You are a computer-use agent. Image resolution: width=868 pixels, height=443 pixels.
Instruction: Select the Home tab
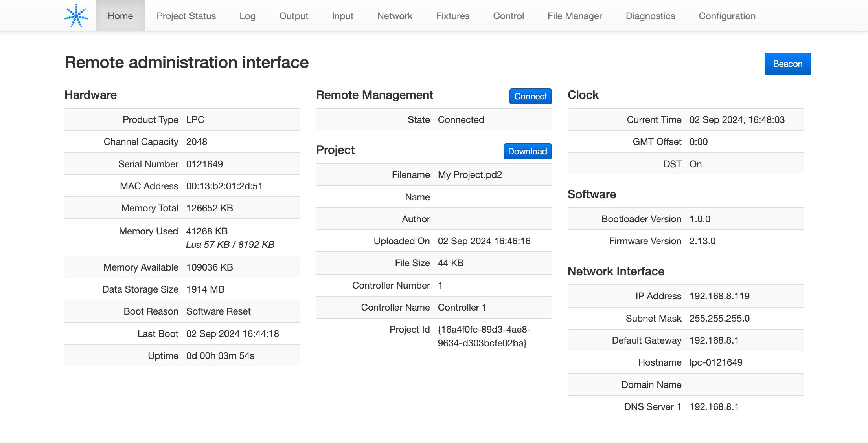tap(120, 16)
